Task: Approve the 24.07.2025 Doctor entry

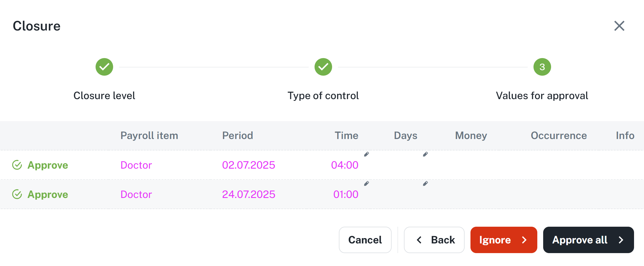Action: coord(47,194)
